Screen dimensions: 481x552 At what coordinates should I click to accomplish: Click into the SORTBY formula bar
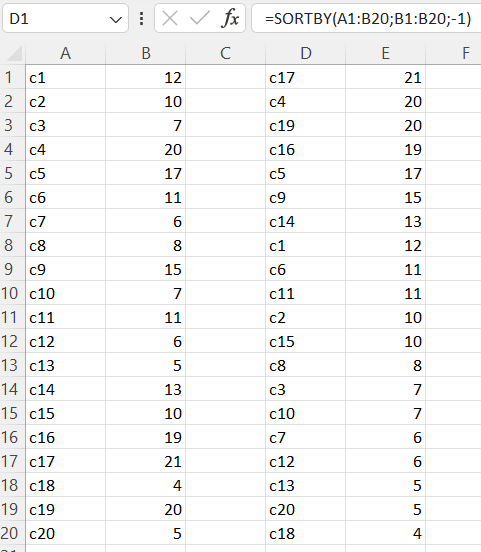coord(367,18)
